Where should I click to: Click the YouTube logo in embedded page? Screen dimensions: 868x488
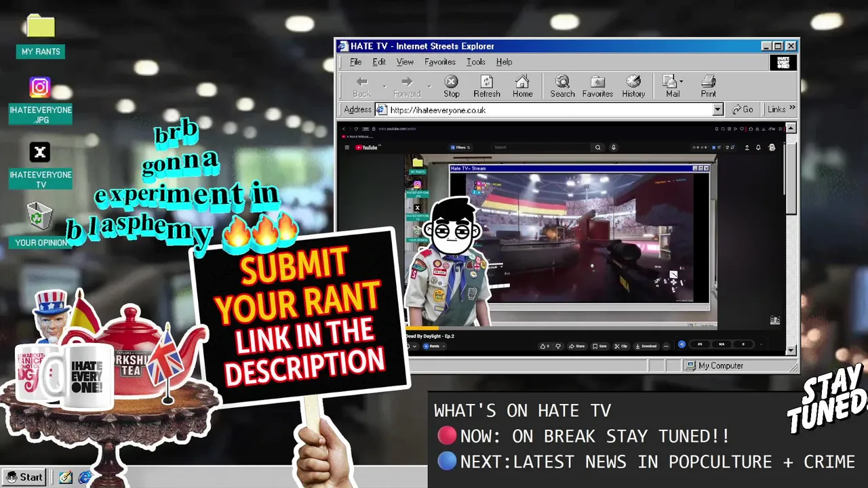tap(367, 147)
